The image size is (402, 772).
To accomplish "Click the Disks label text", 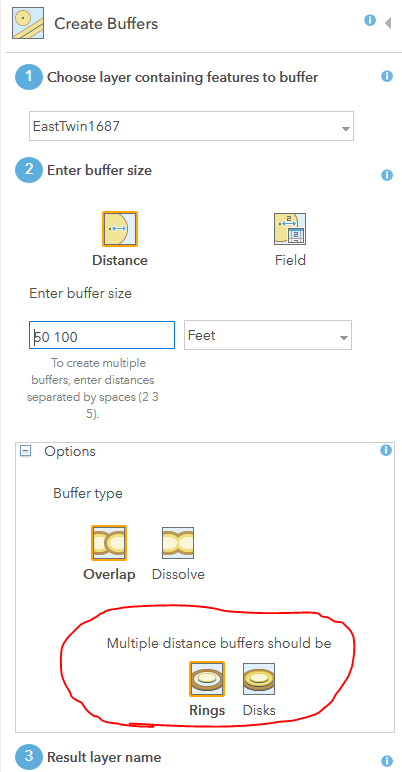I will click(x=259, y=710).
